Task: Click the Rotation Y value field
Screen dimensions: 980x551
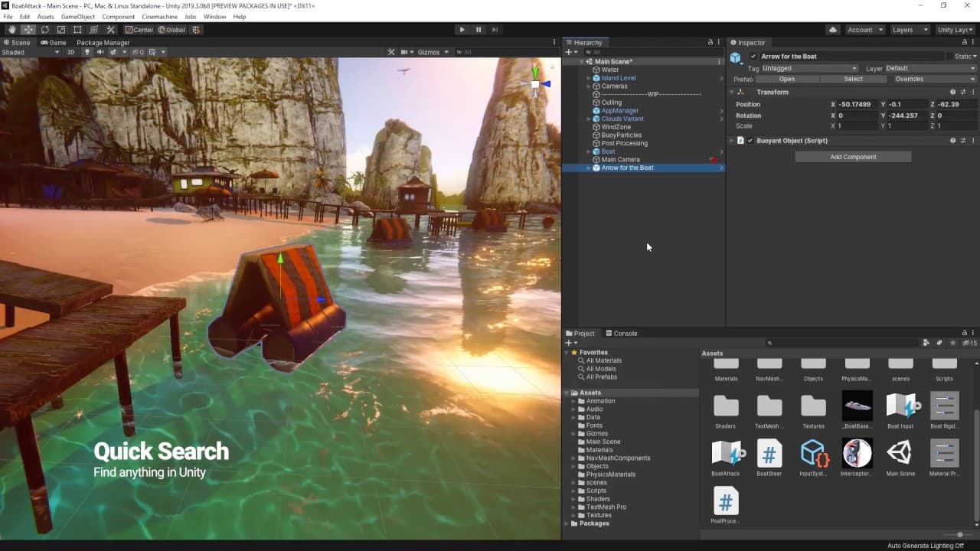Action: 907,116
